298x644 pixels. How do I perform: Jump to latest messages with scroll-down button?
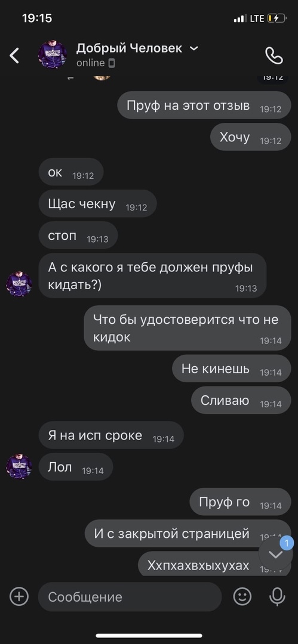point(275,554)
